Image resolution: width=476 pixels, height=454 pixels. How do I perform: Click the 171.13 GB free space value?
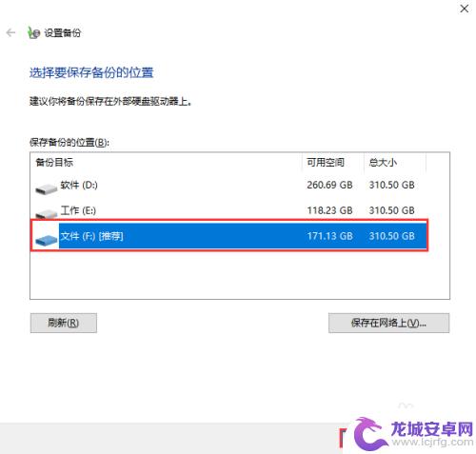click(x=329, y=236)
